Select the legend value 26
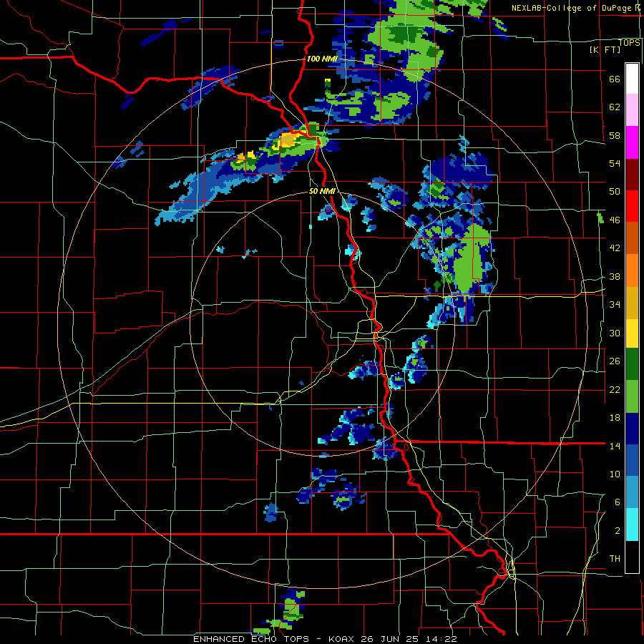644x644 pixels. pyautogui.click(x=615, y=361)
